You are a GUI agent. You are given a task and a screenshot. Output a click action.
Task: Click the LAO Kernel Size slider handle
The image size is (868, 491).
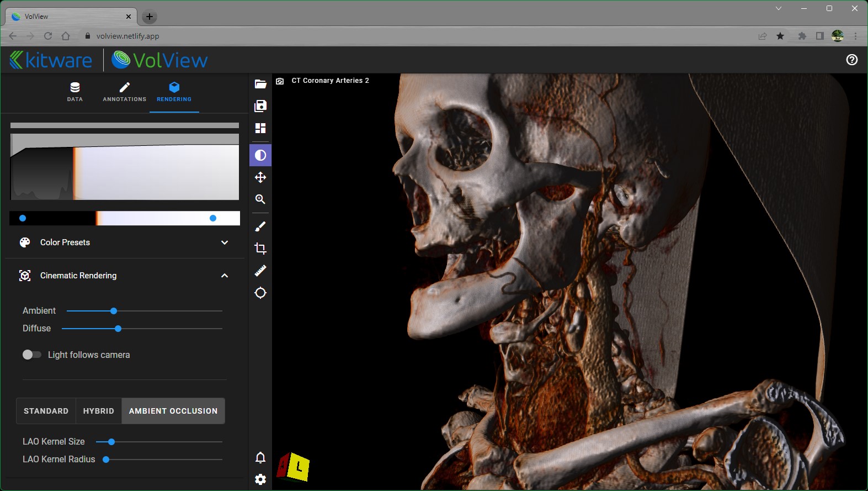coord(111,442)
